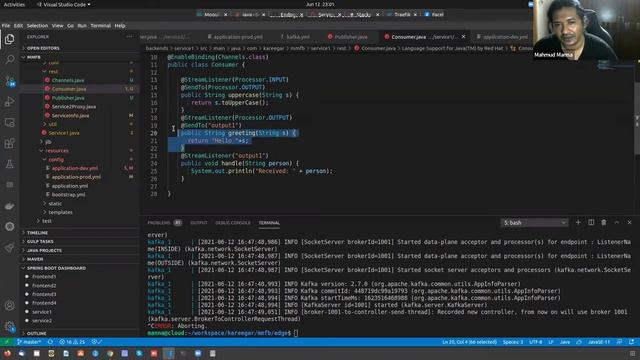Open the Source Control view

[x=9, y=81]
